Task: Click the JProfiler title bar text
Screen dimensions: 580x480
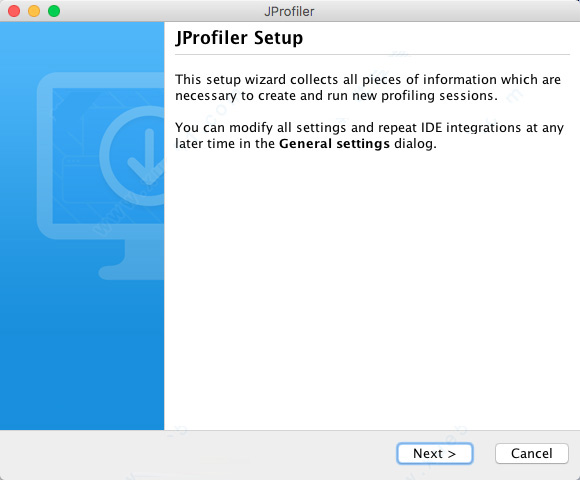Action: click(x=289, y=11)
